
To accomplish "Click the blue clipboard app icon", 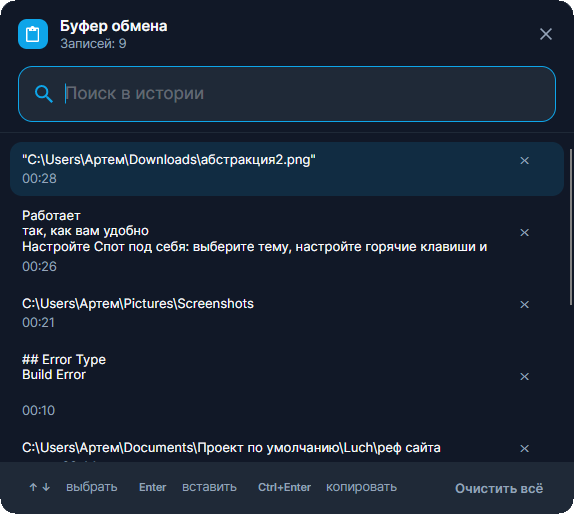I will (x=33, y=34).
